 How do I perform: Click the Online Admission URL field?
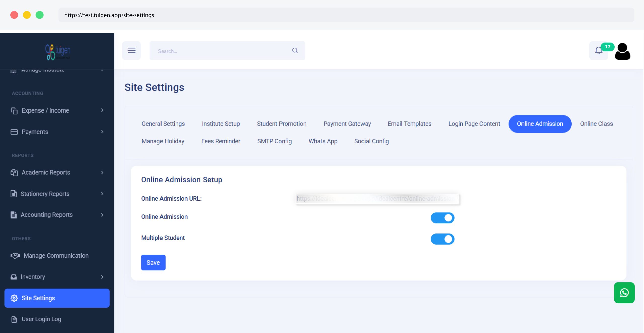(x=377, y=199)
